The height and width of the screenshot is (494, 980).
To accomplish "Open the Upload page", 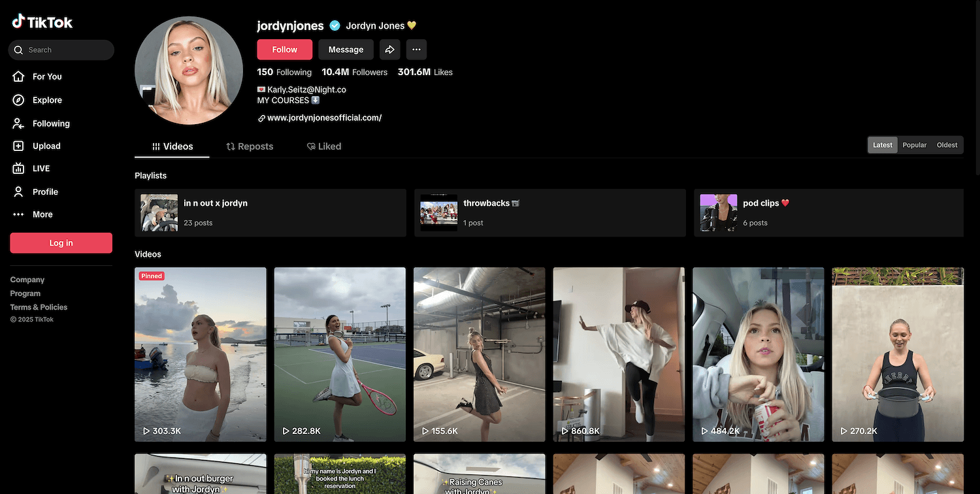I will point(46,146).
